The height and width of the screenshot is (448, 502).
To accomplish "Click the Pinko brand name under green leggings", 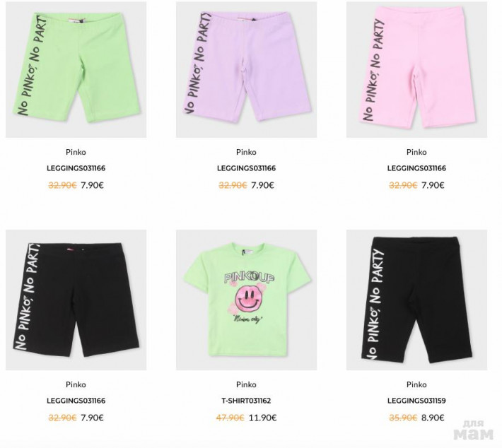I will pos(76,152).
